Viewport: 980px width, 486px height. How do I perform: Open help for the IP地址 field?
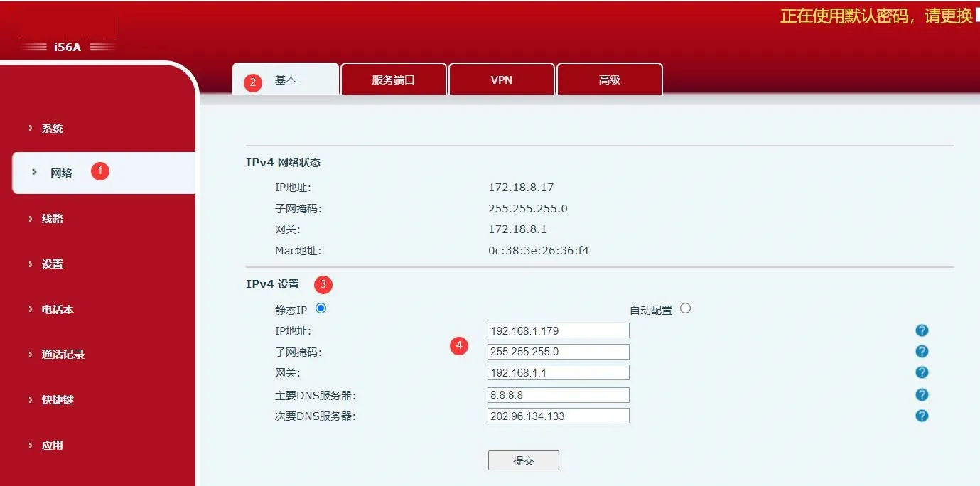[x=922, y=330]
